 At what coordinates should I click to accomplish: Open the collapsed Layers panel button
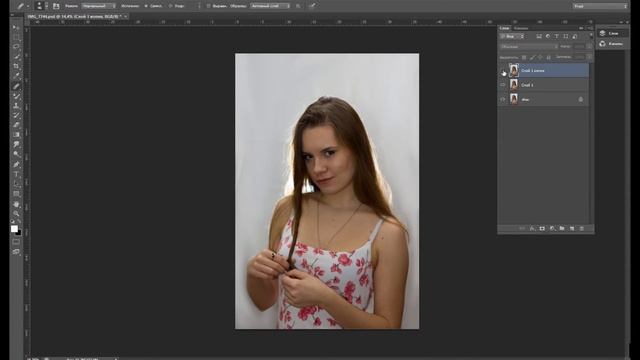pyautogui.click(x=612, y=33)
